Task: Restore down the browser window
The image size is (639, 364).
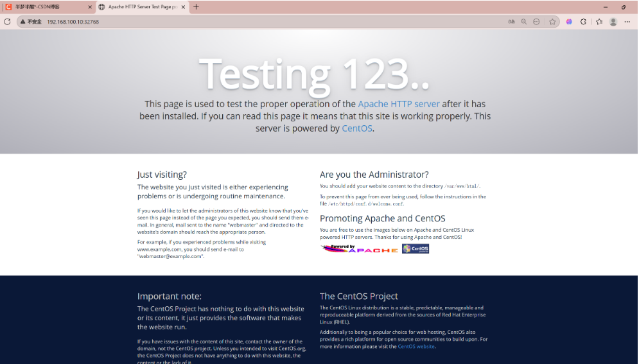Action: point(624,7)
